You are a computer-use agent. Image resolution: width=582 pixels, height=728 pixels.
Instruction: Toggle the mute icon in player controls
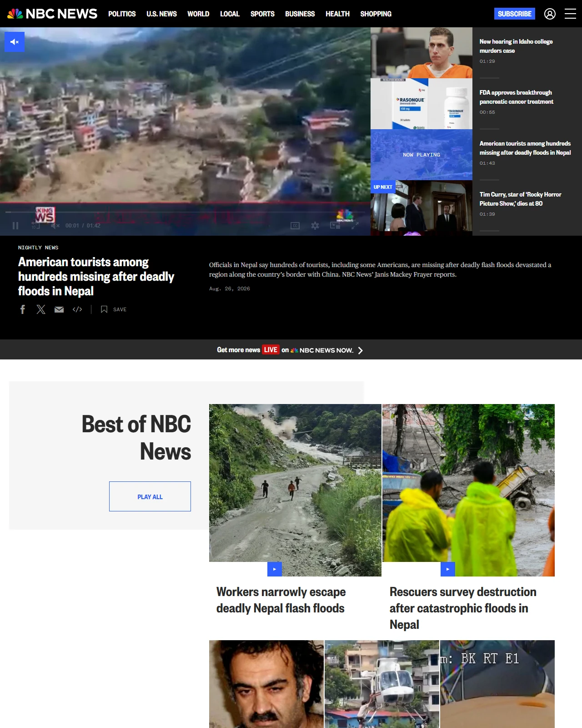[55, 226]
